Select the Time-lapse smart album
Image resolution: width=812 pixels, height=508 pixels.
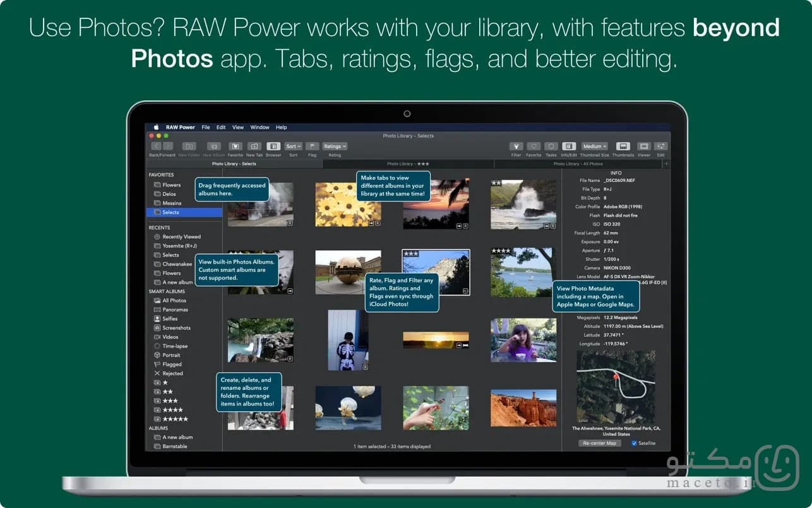point(170,346)
